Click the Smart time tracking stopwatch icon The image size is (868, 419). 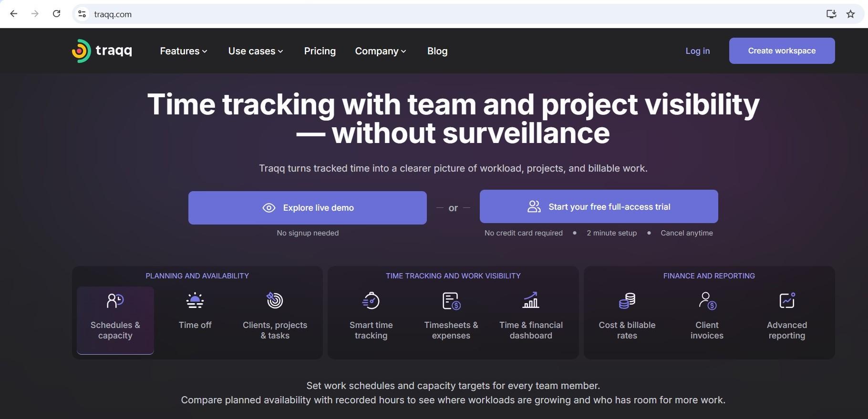pyautogui.click(x=371, y=300)
